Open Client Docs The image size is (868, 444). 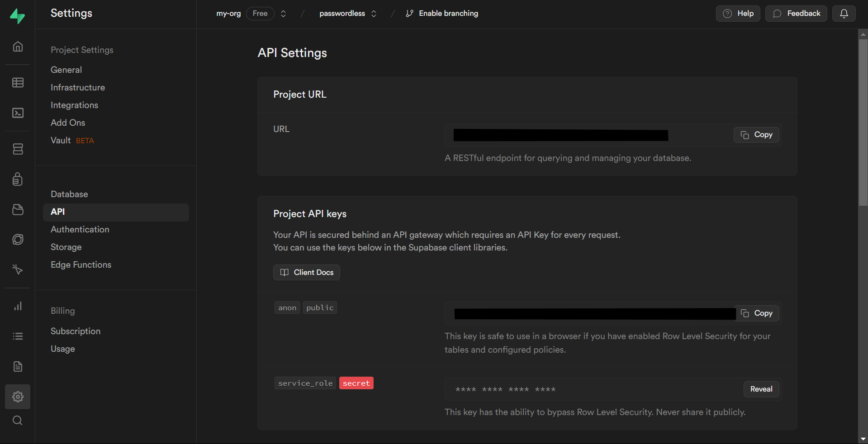click(x=307, y=272)
